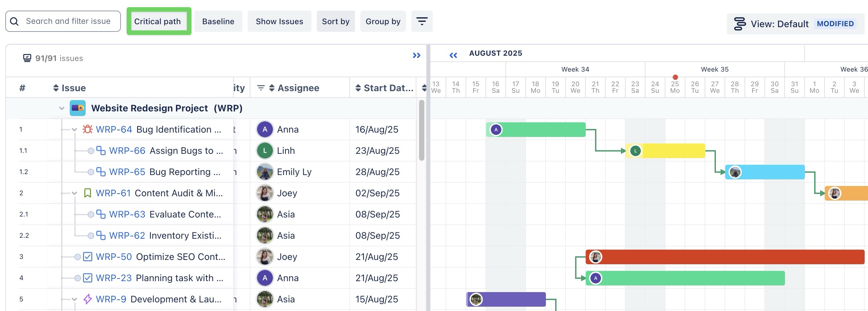Collapse the WRP-64 Bug Identification row
Screen dimensions: 868x311
tap(74, 130)
